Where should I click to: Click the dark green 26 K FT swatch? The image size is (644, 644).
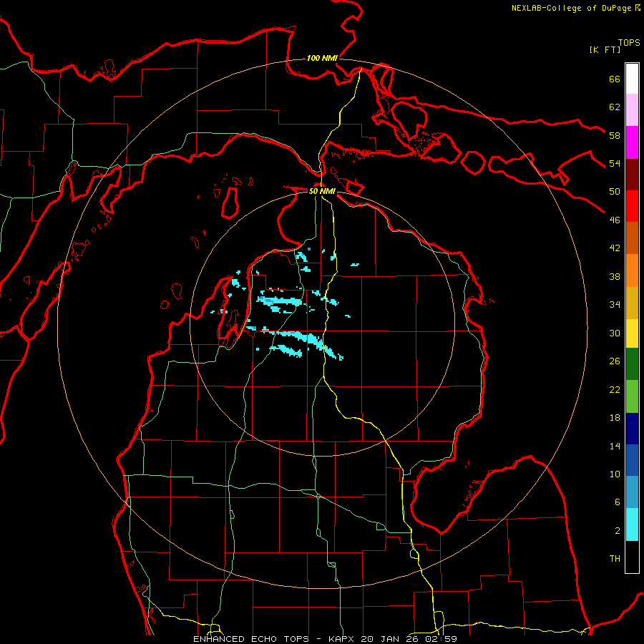coord(632,364)
